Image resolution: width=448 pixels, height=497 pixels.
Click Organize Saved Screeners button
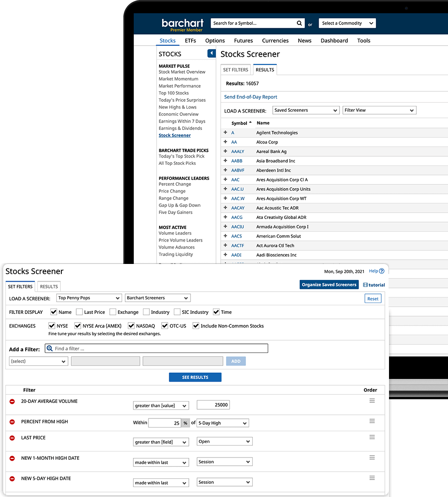(x=329, y=285)
